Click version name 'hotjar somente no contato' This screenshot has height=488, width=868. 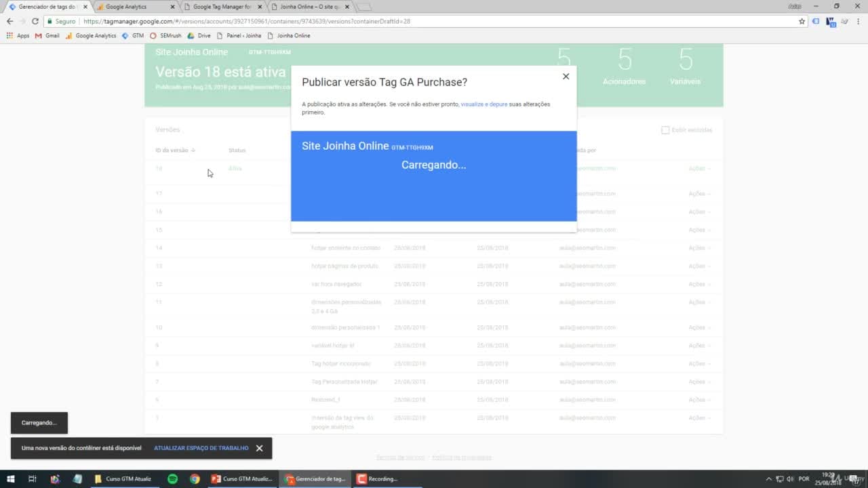point(346,248)
